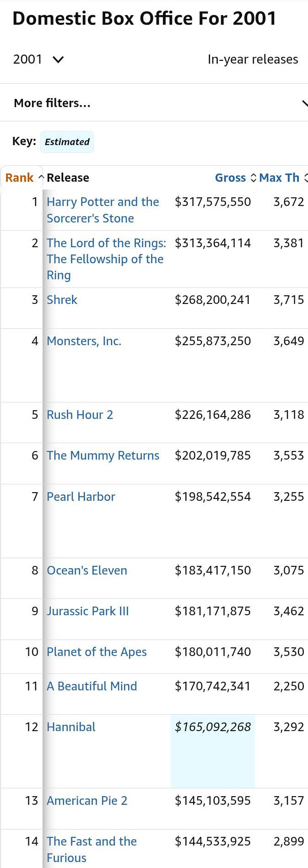This screenshot has width=308, height=868.
Task: Click Hannibal's highlighted estimated gross cell
Action: pos(213,727)
